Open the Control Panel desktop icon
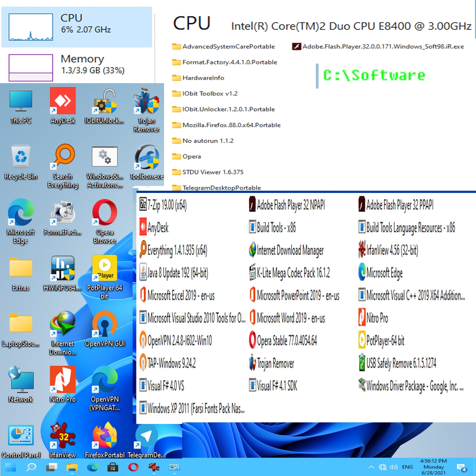Image resolution: width=476 pixels, height=476 pixels. click(x=21, y=441)
